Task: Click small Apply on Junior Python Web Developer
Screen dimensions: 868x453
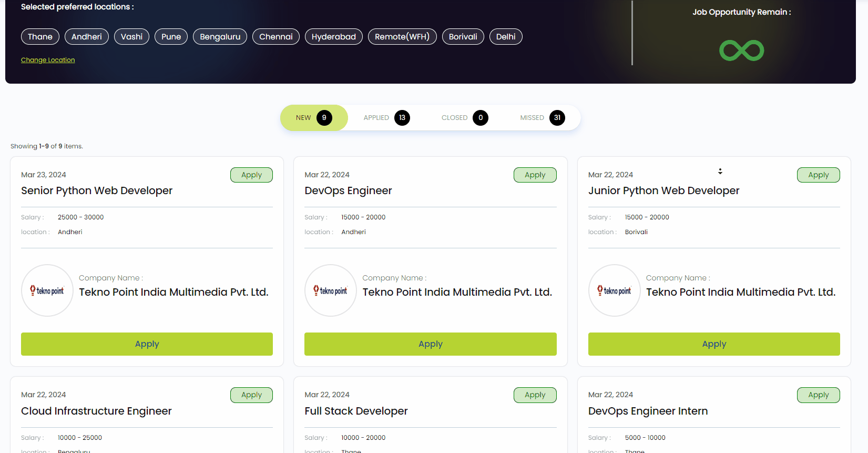Action: click(819, 175)
